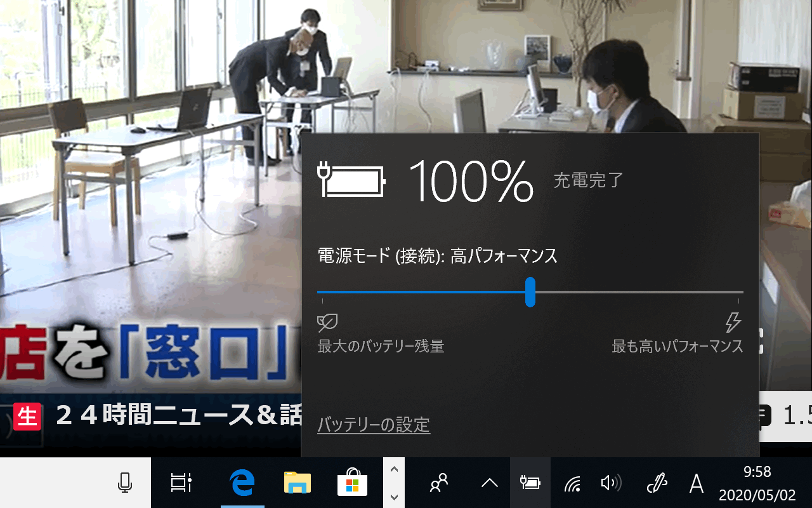Open the clock showing 9:58 and 2020/05/02
This screenshot has width=812, height=508.
[x=757, y=483]
